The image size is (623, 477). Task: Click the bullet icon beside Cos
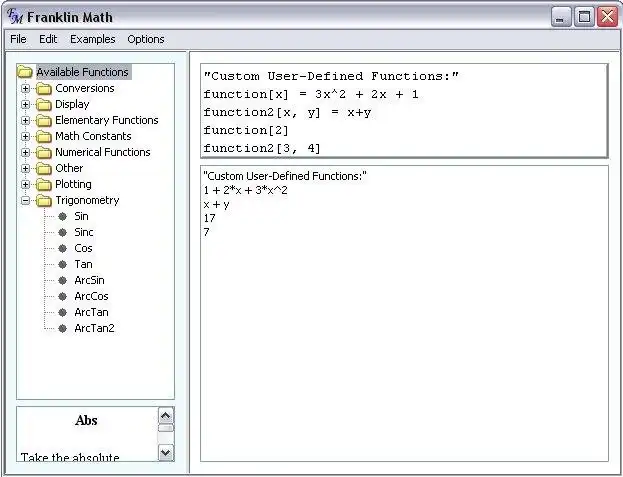tap(62, 248)
